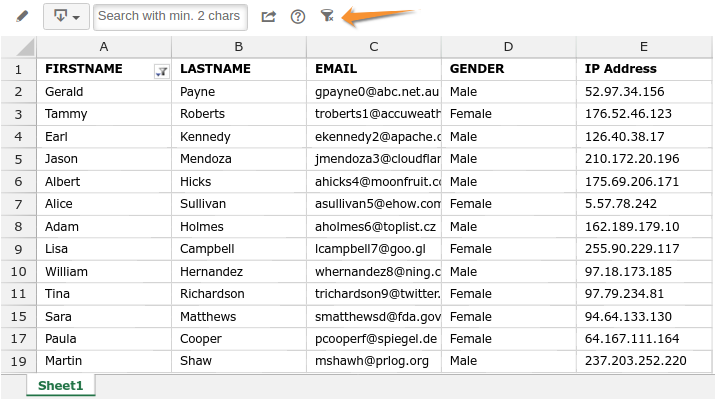Click the IP Address header cell
719x404 pixels.
[643, 69]
